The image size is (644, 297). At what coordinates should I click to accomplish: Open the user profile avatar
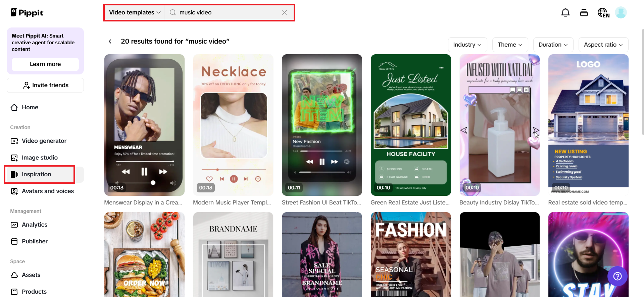point(621,12)
